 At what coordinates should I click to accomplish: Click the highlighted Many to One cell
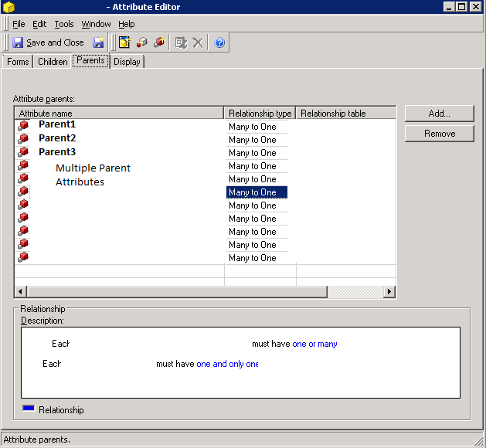256,192
